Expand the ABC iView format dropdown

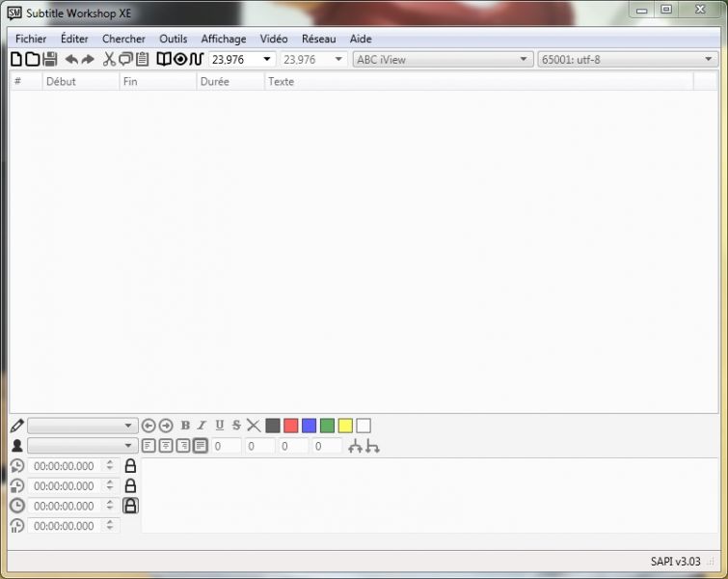click(524, 60)
